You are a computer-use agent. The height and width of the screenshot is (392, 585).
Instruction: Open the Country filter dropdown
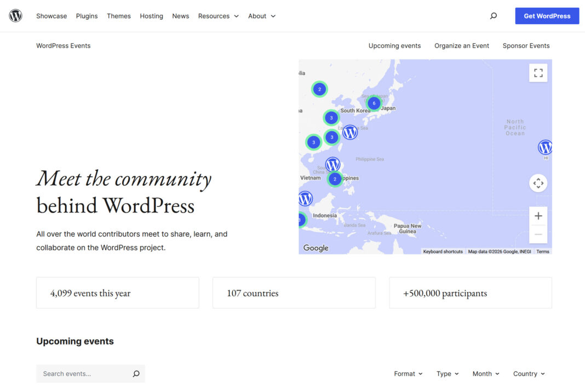(x=529, y=373)
